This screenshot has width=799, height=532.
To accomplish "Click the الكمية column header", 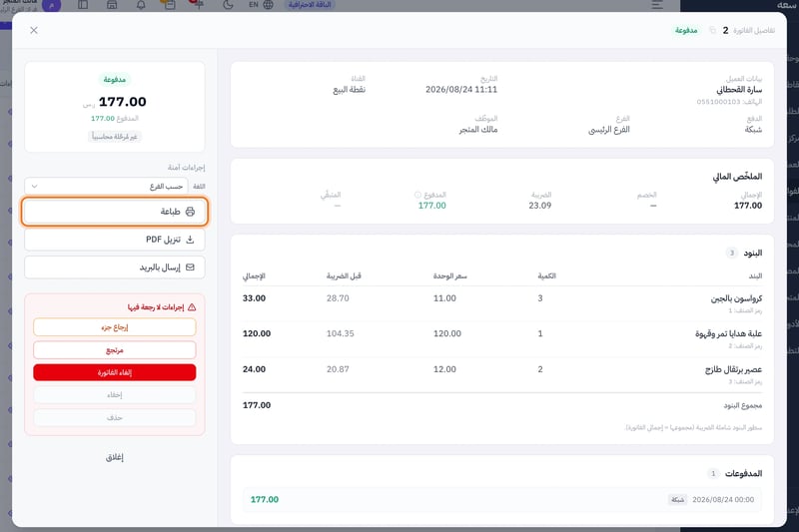I will click(546, 275).
